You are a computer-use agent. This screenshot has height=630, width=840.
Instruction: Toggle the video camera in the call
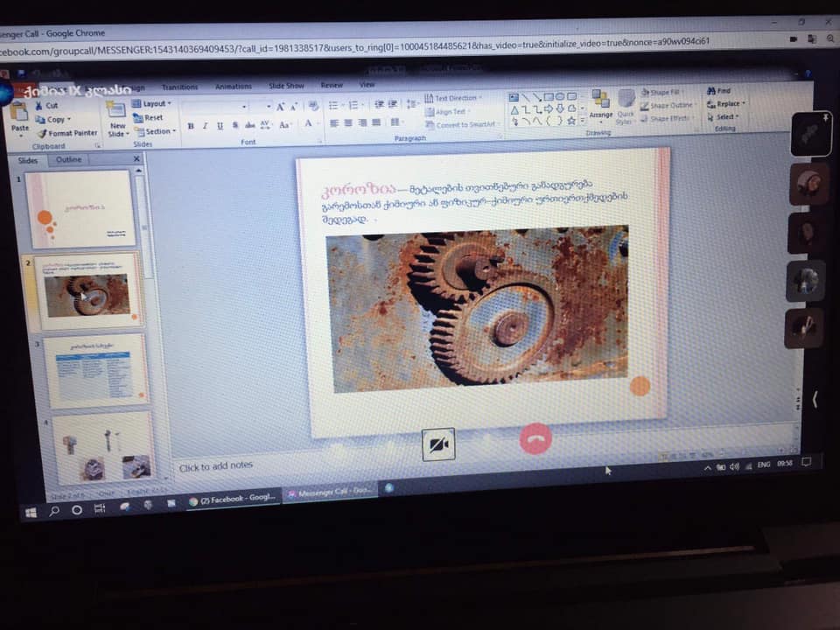click(x=438, y=444)
